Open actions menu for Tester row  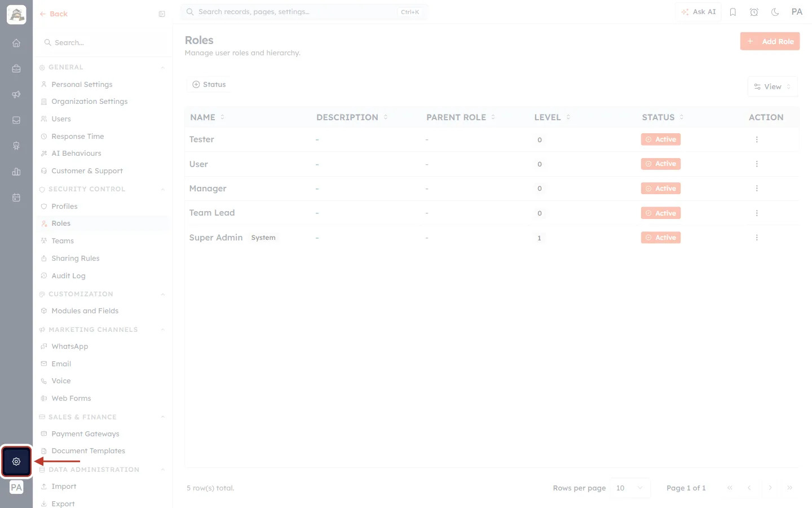pos(757,139)
